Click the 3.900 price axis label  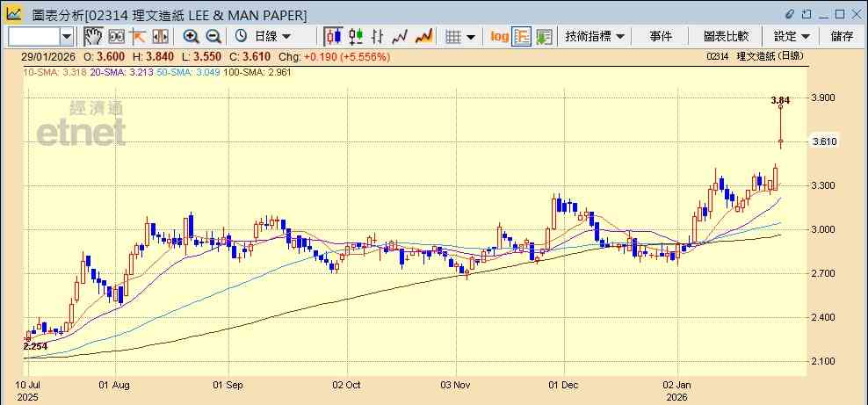tap(824, 98)
